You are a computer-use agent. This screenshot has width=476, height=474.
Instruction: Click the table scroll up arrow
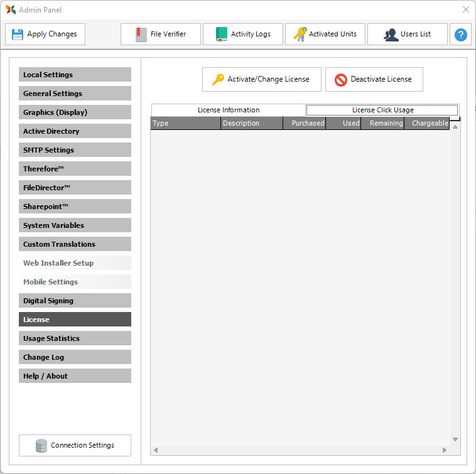tap(455, 127)
